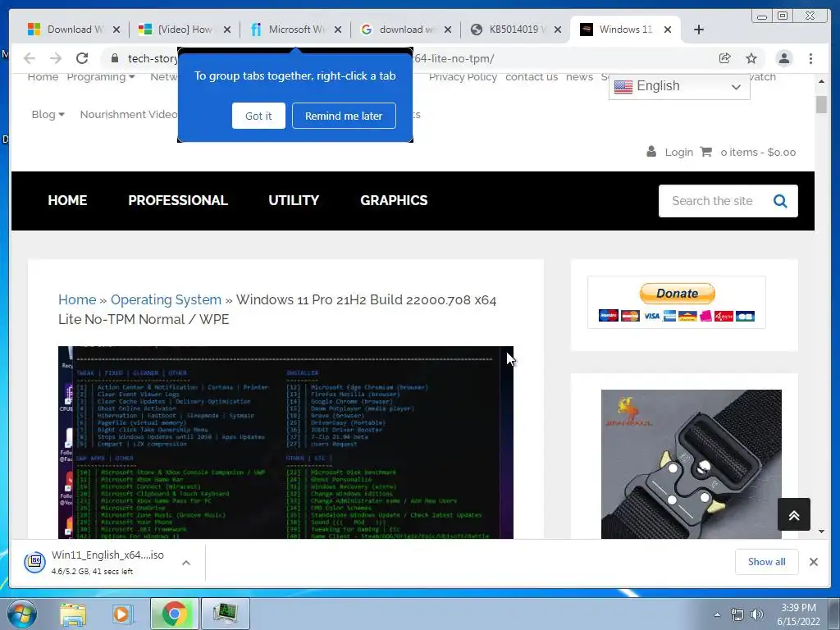Bookmark this page with star icon

point(751,58)
